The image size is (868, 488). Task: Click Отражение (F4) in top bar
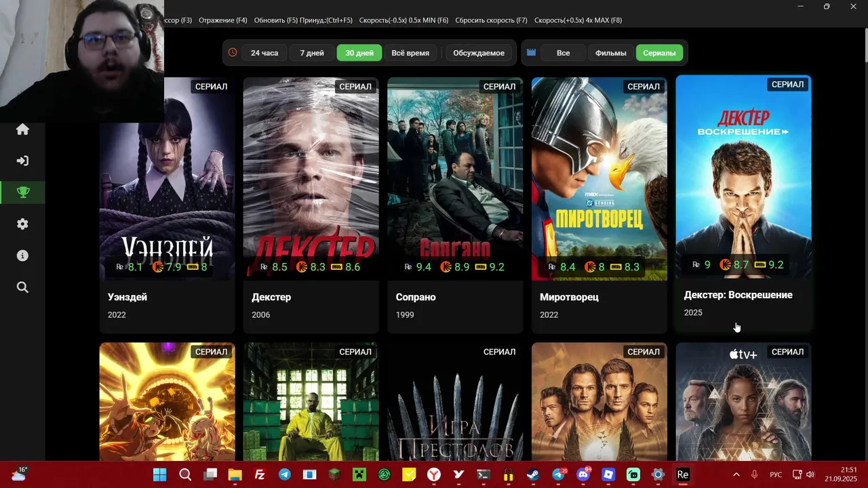click(x=223, y=20)
